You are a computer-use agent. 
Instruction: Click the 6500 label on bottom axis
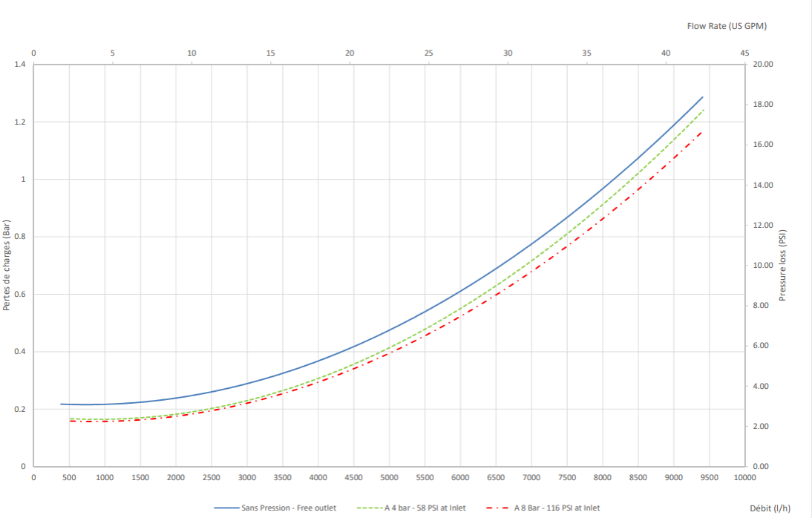coord(496,478)
